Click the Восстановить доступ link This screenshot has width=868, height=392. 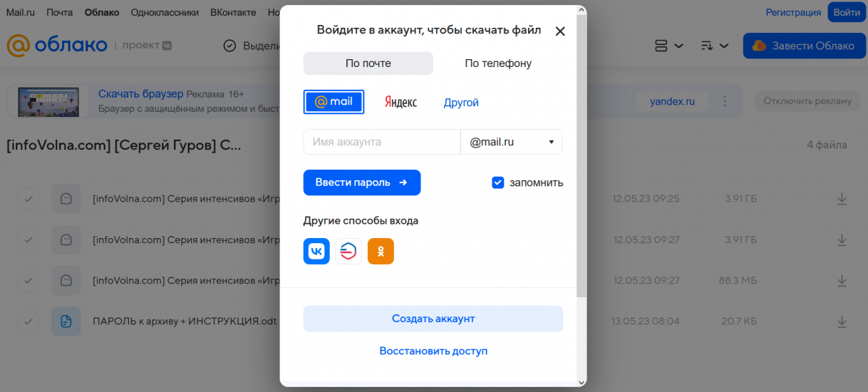click(x=433, y=351)
